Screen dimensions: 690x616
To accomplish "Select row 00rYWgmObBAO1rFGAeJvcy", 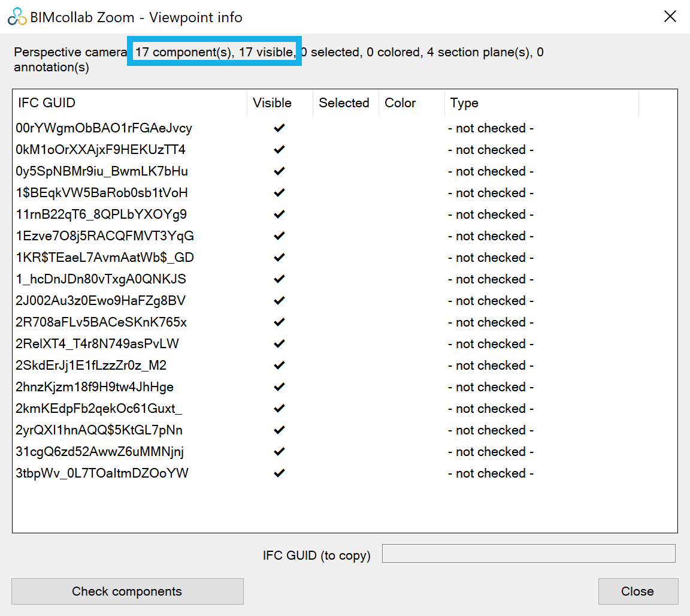I will coord(345,128).
